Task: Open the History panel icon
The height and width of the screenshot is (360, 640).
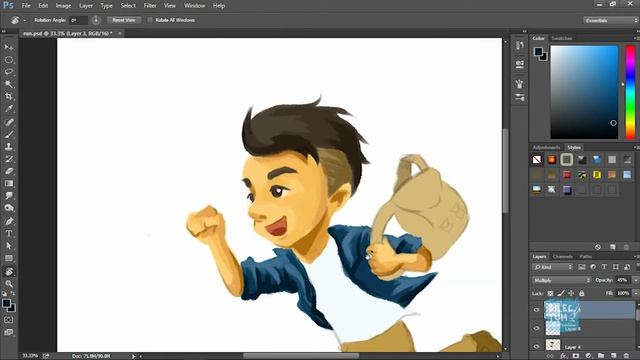Action: 520,45
